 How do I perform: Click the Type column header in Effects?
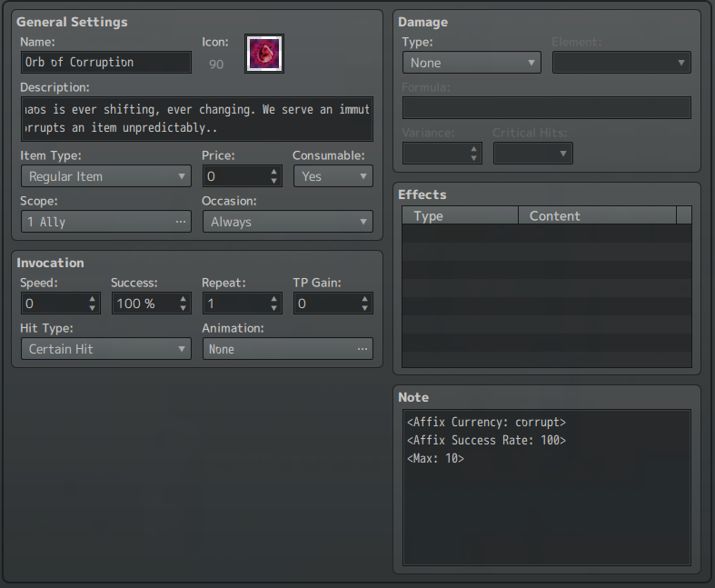[461, 215]
